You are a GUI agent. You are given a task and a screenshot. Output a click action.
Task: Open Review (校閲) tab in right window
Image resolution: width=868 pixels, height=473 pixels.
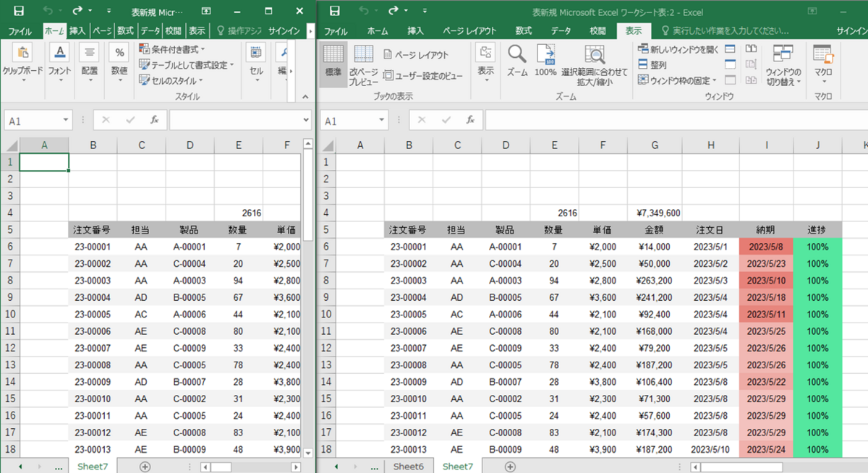598,31
